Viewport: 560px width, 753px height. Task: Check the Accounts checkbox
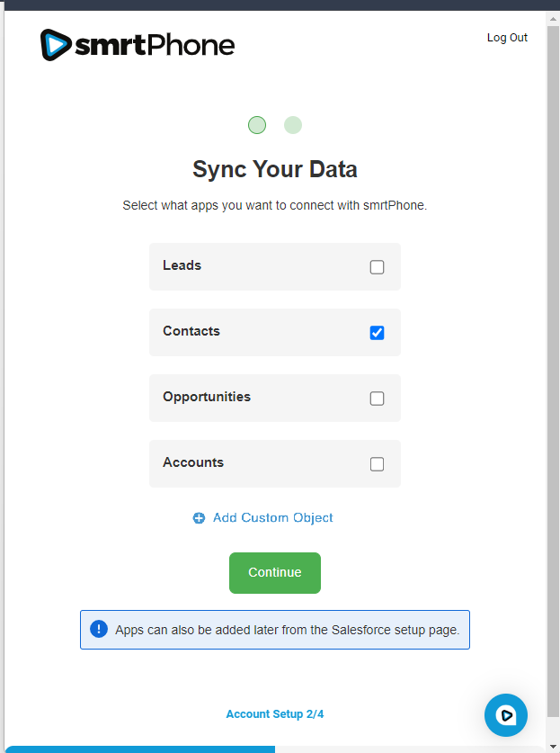tap(377, 464)
